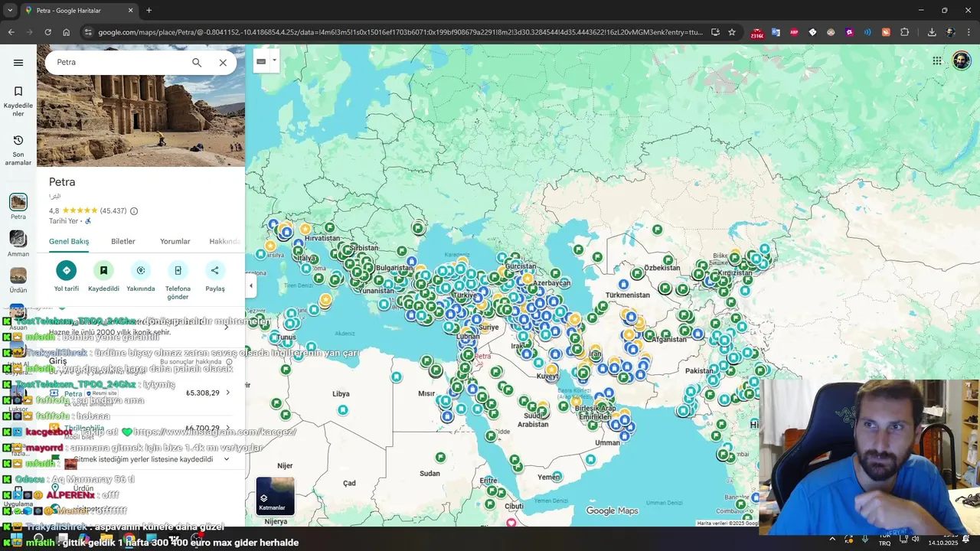Viewport: 980px width, 551px height.
Task: Open the Petra cover photo
Action: (x=141, y=120)
